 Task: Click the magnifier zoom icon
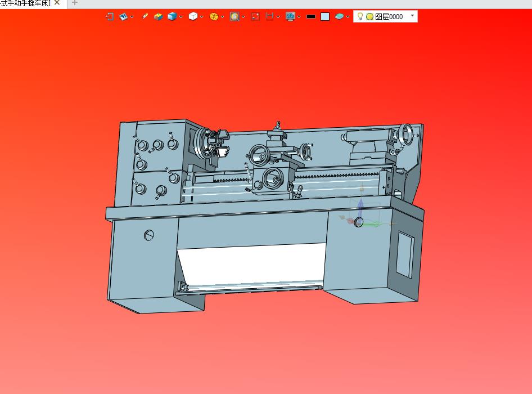point(235,16)
